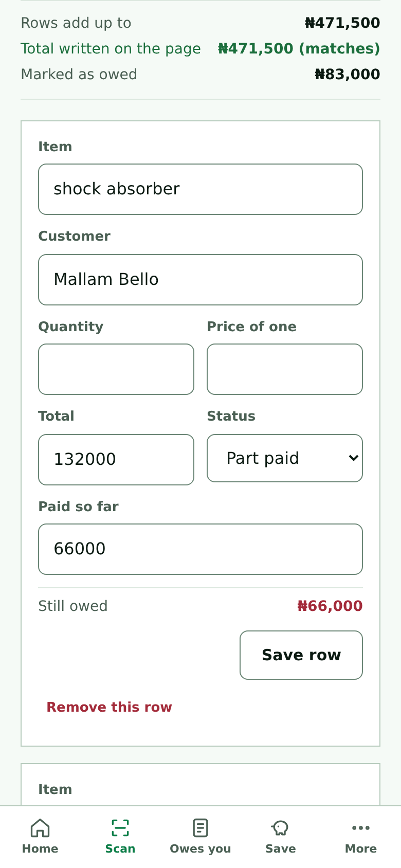Click the Total written on the page amount
401x868 pixels.
tap(299, 48)
